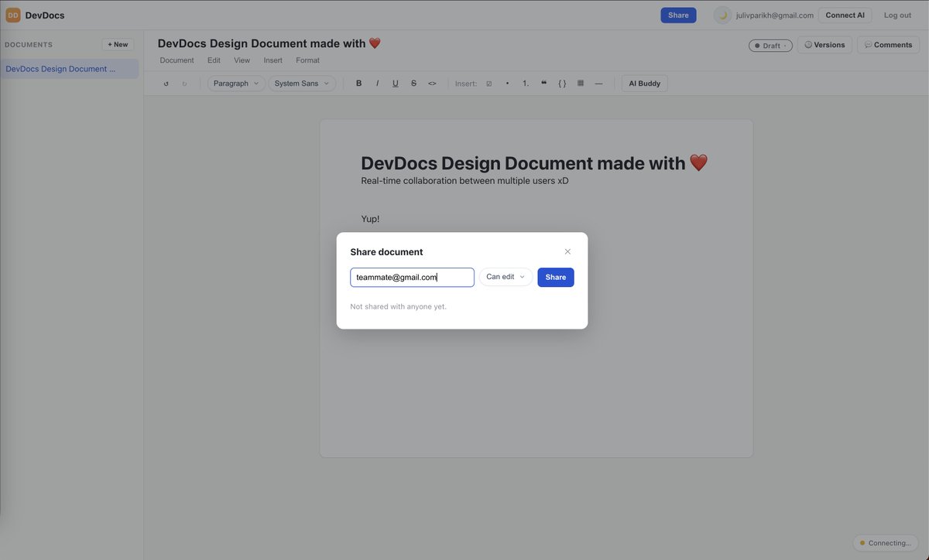Insert a code block with braces icon
929x560 pixels.
point(562,84)
